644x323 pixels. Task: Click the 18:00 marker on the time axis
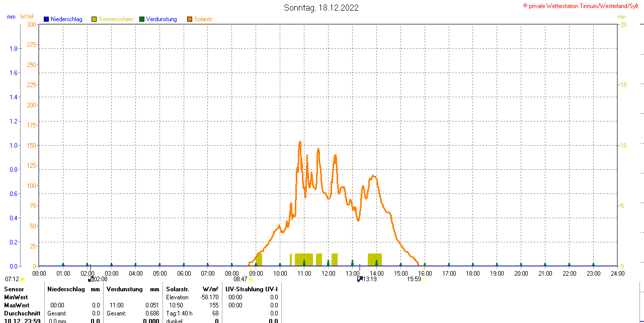coord(473,273)
